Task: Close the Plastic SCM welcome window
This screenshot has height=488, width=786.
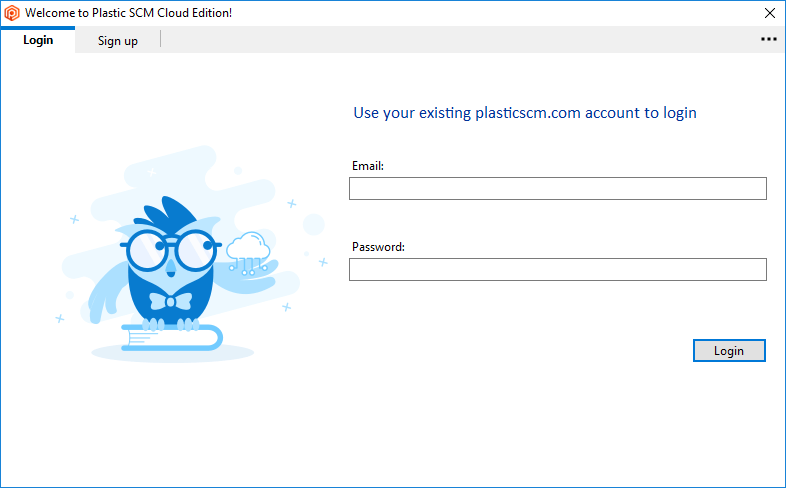Action: tap(770, 13)
